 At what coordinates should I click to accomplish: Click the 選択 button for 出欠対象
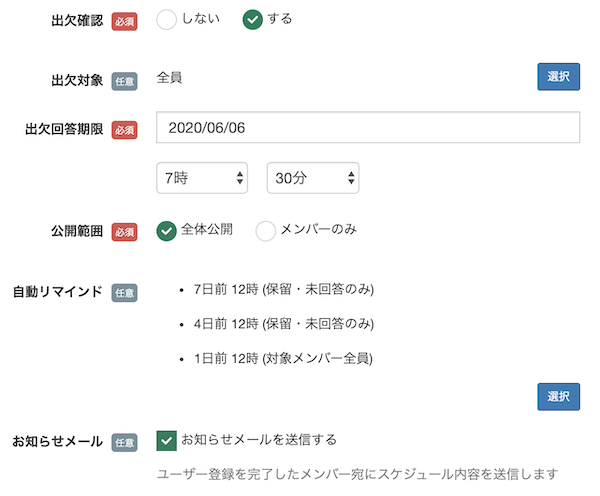tap(558, 77)
